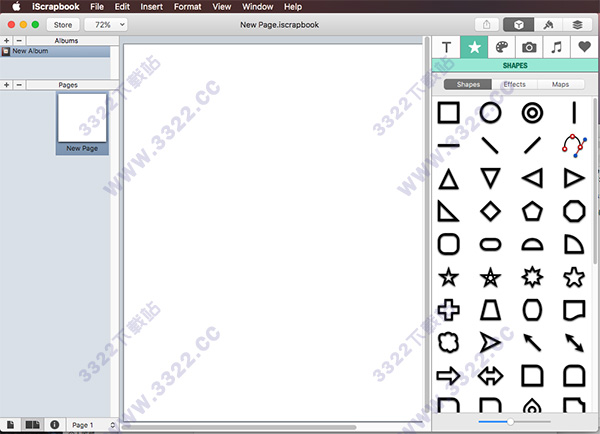600x434 pixels.
Task: Open the Edit menu
Action: (122, 7)
